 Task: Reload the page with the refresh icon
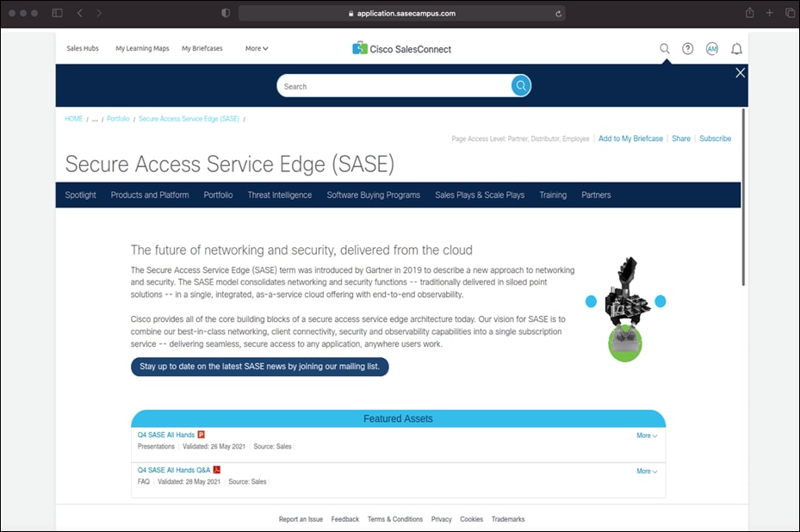pos(559,14)
